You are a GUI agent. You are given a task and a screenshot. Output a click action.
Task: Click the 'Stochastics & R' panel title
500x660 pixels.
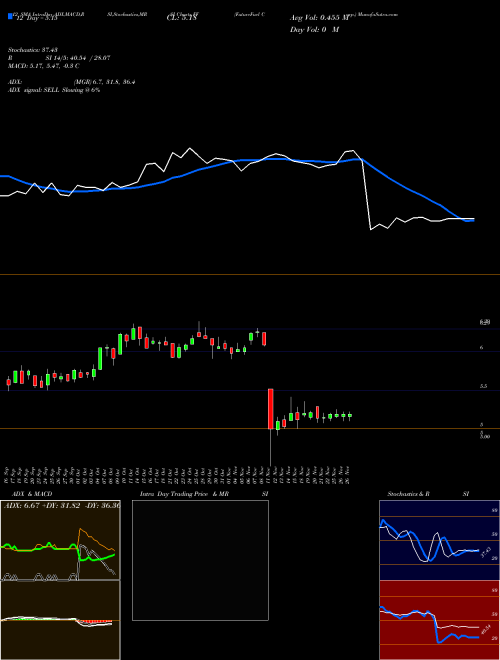[x=408, y=494]
